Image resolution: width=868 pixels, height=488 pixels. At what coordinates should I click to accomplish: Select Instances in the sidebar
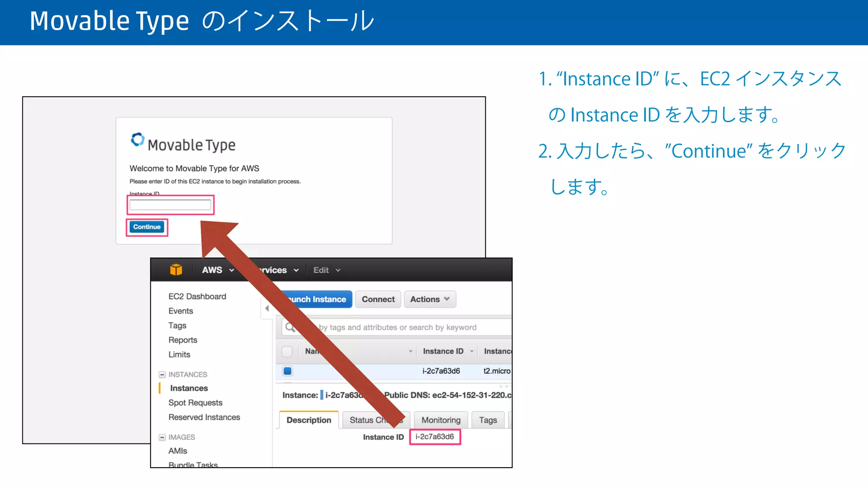[x=189, y=388]
